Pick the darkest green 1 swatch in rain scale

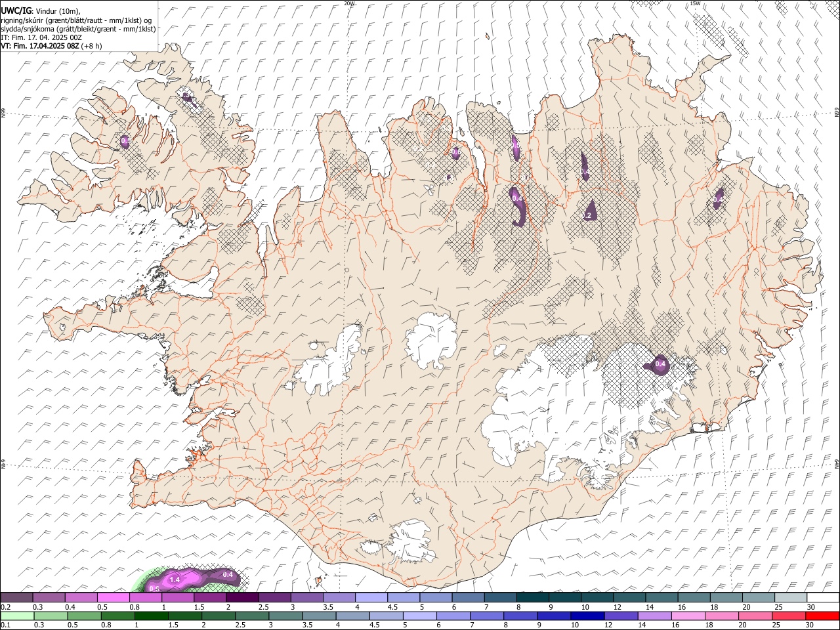[x=152, y=616]
